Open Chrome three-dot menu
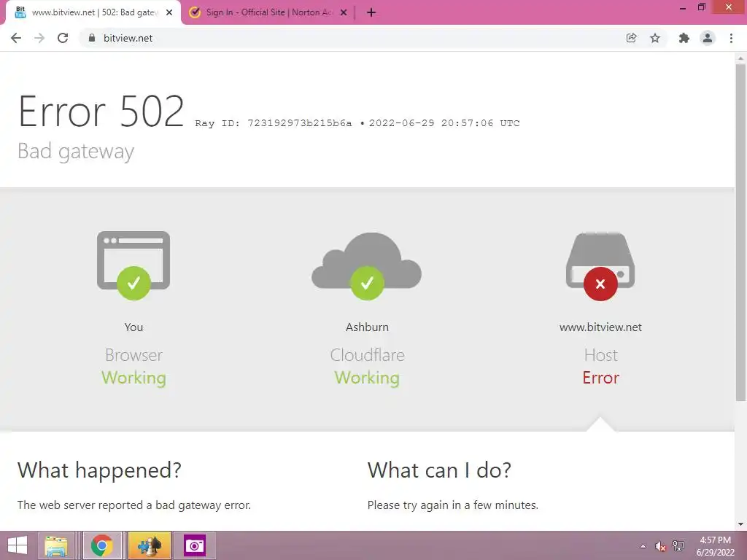747x560 pixels. point(731,38)
